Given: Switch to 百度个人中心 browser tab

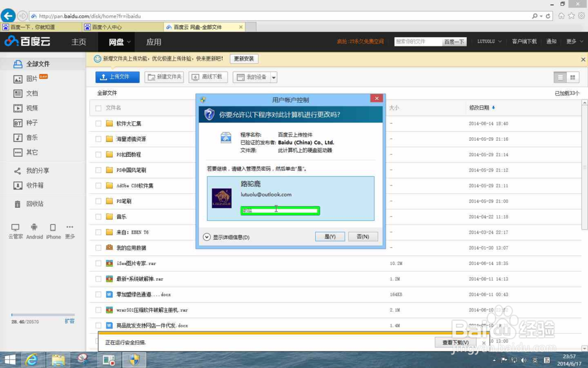Looking at the screenshot, I should click(x=123, y=27).
